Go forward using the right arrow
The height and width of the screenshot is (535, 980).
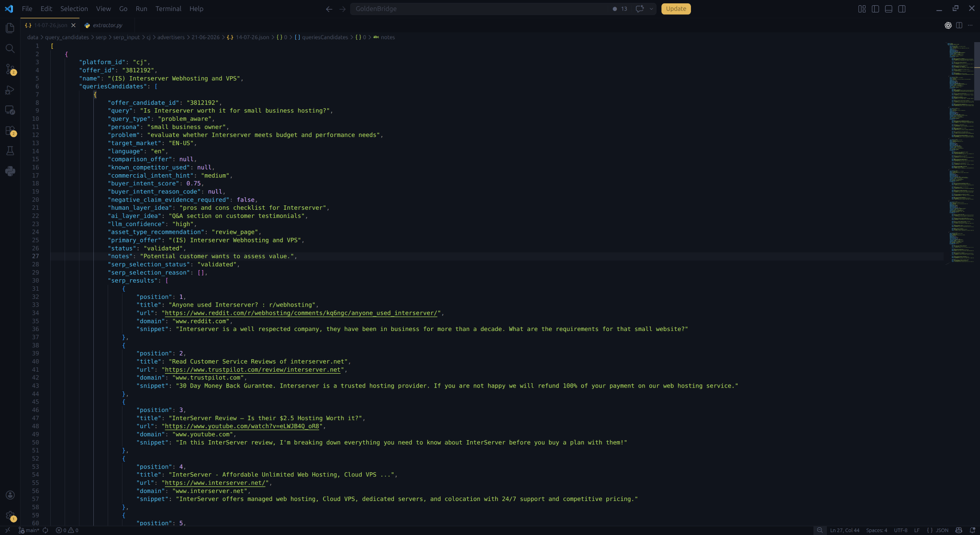coord(342,9)
